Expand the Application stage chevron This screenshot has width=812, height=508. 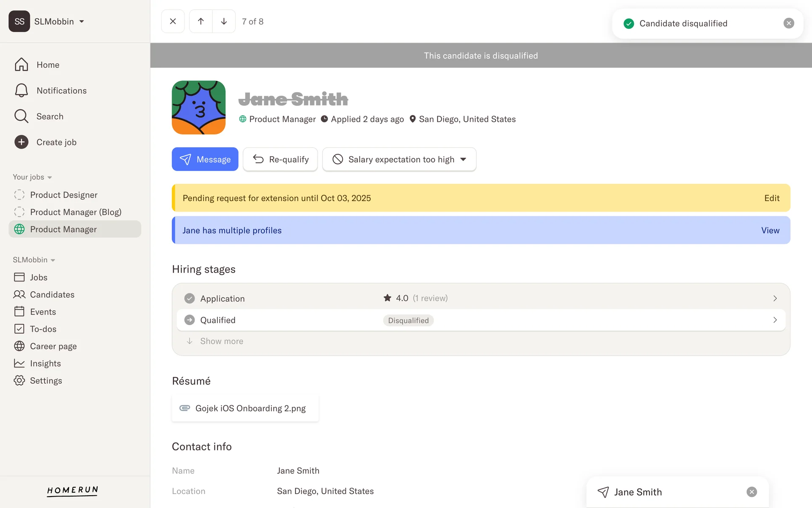point(775,298)
